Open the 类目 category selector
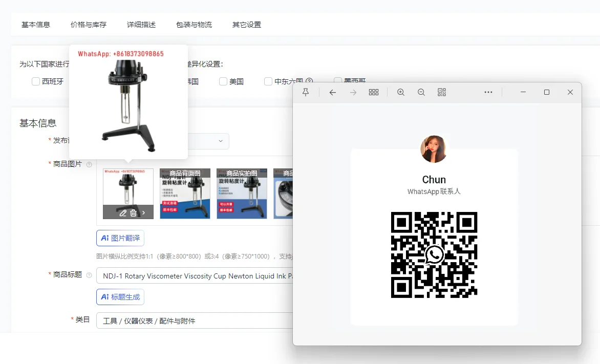The image size is (600, 364). point(195,321)
